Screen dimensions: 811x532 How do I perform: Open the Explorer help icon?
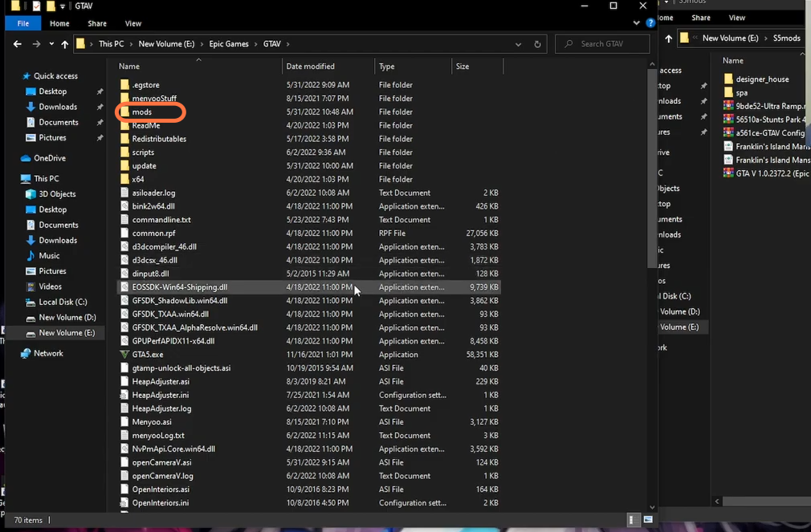(x=650, y=22)
